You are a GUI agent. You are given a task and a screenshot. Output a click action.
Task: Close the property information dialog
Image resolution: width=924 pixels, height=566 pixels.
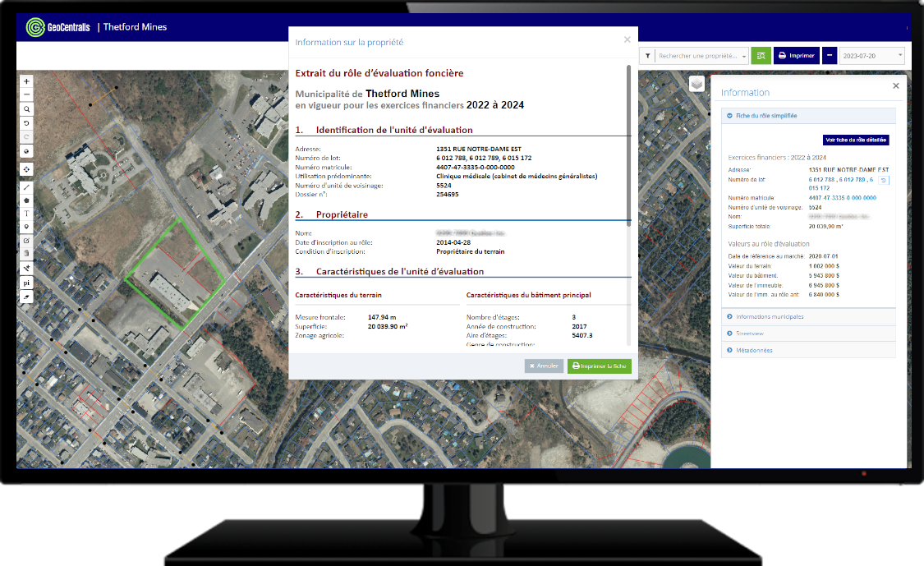(x=627, y=39)
